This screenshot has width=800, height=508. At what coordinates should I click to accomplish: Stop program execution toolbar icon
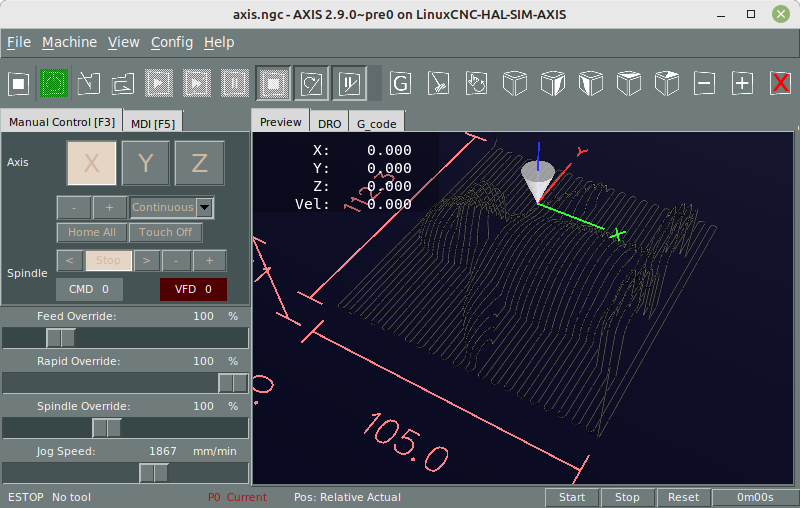click(273, 83)
